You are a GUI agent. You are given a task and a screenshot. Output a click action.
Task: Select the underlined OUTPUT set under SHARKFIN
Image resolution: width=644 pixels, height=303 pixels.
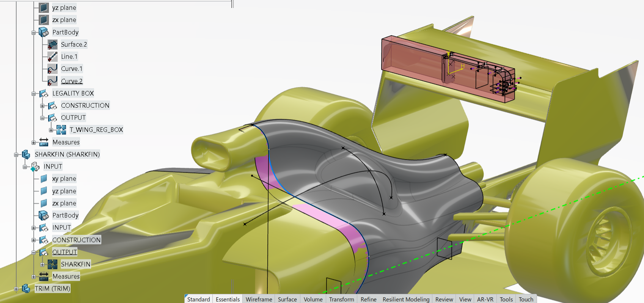[x=65, y=252]
